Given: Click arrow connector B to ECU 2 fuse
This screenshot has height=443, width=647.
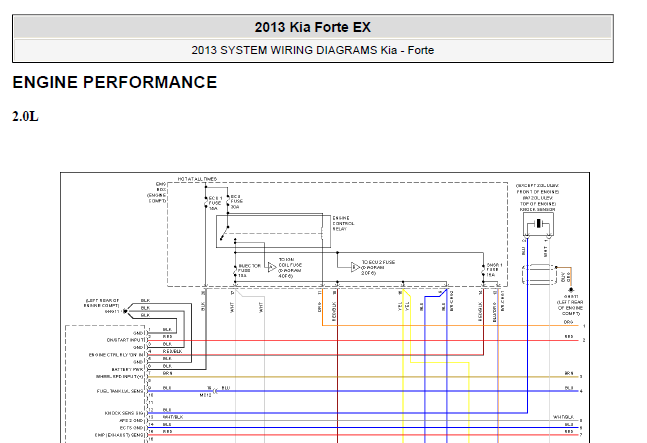Looking at the screenshot, I should [x=355, y=267].
